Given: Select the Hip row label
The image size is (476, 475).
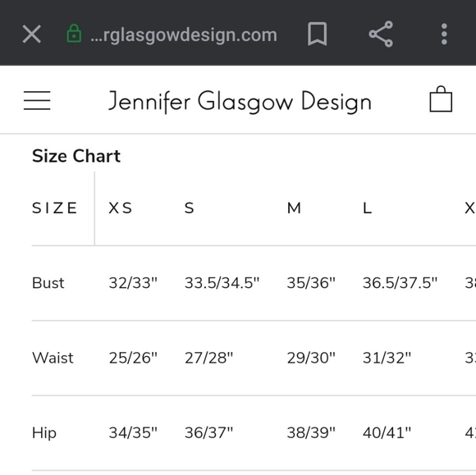Looking at the screenshot, I should (44, 433).
